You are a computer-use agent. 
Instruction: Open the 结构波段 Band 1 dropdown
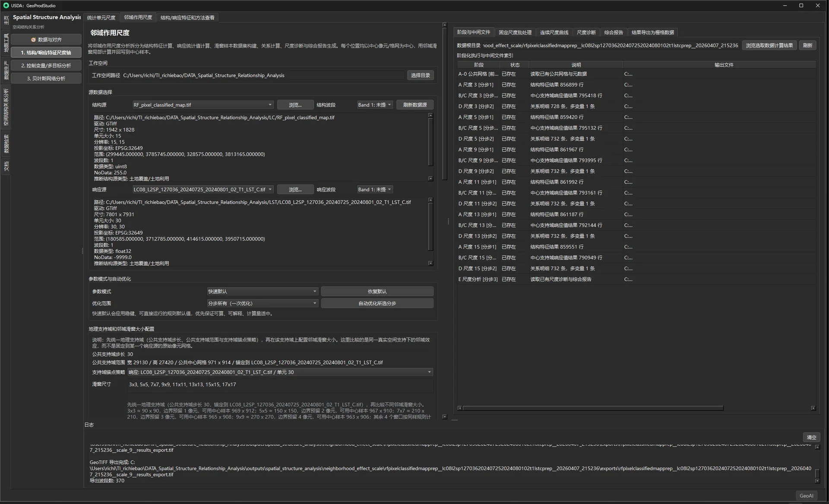pyautogui.click(x=374, y=105)
